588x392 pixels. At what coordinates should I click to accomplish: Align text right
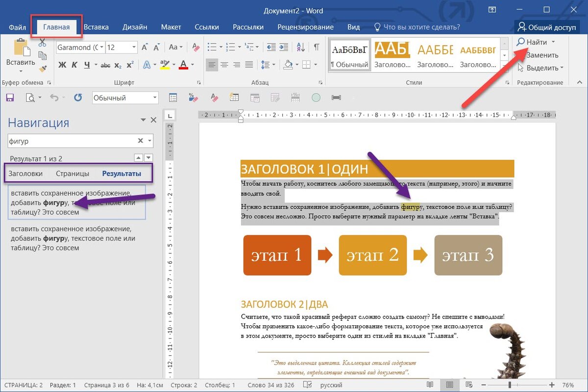pos(237,65)
